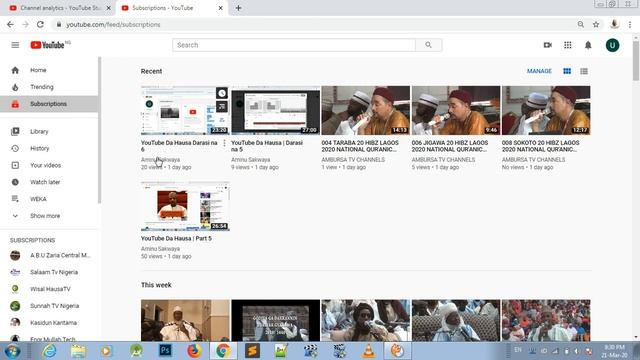Add Darasi na 6 to Watch later
The height and width of the screenshot is (360, 640).
(x=222, y=93)
